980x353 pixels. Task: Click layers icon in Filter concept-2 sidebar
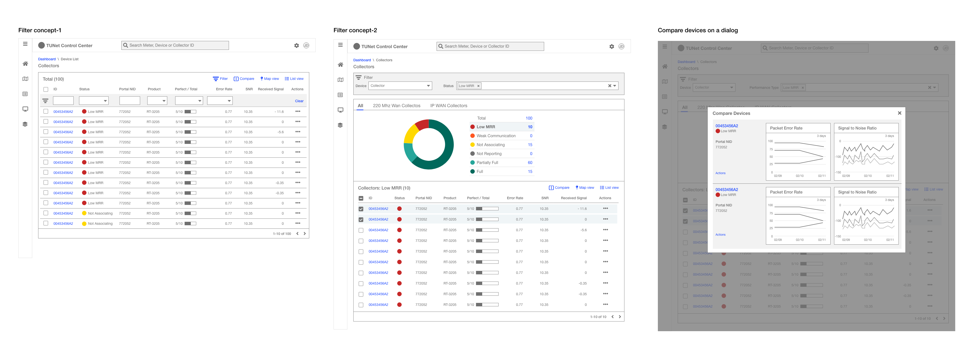click(340, 125)
